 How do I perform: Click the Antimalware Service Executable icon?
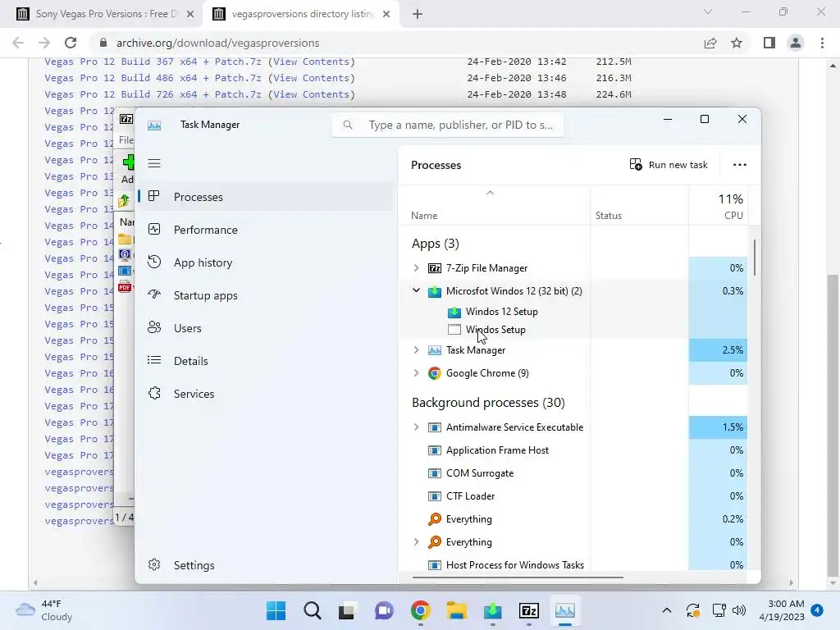[435, 427]
